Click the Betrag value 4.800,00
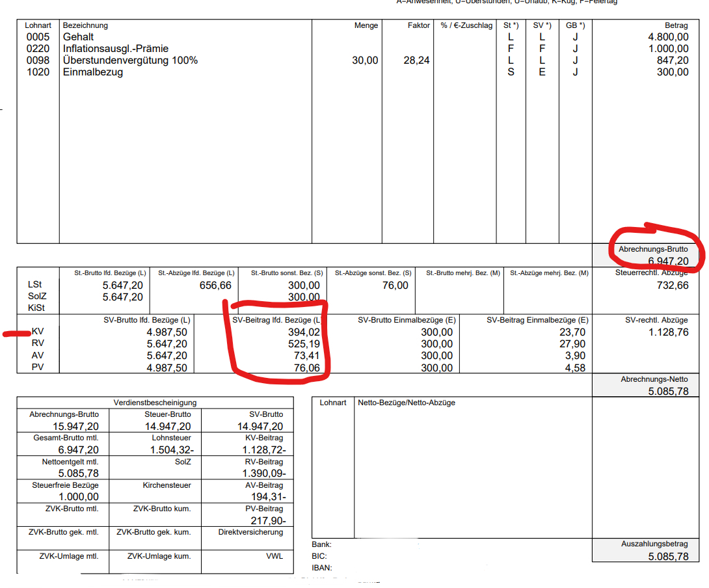 (668, 37)
